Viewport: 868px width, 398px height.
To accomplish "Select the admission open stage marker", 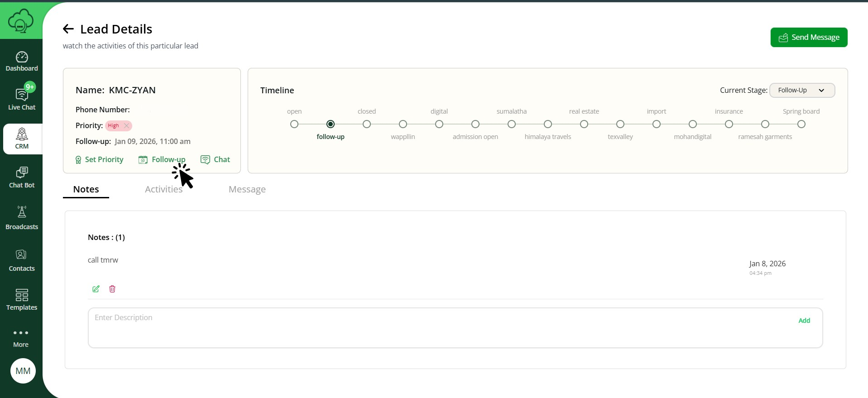I will (475, 124).
